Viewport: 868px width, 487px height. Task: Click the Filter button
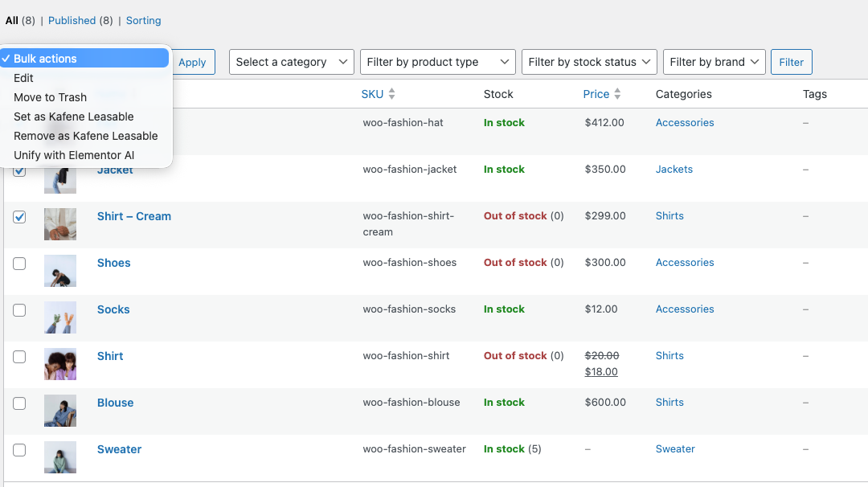click(791, 62)
